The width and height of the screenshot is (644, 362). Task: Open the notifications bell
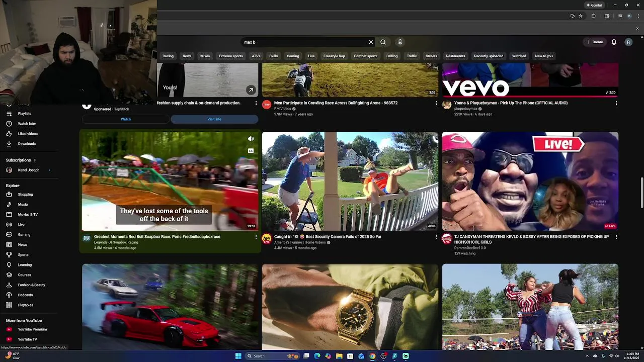(614, 42)
